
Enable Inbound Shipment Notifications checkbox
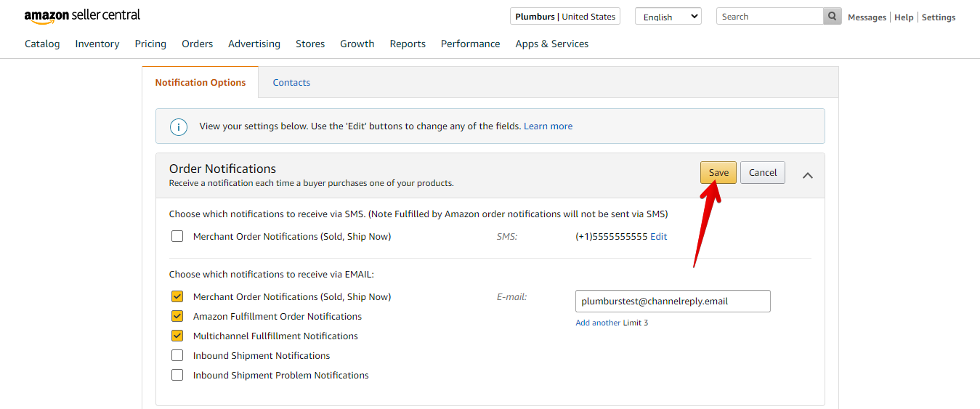tap(177, 355)
